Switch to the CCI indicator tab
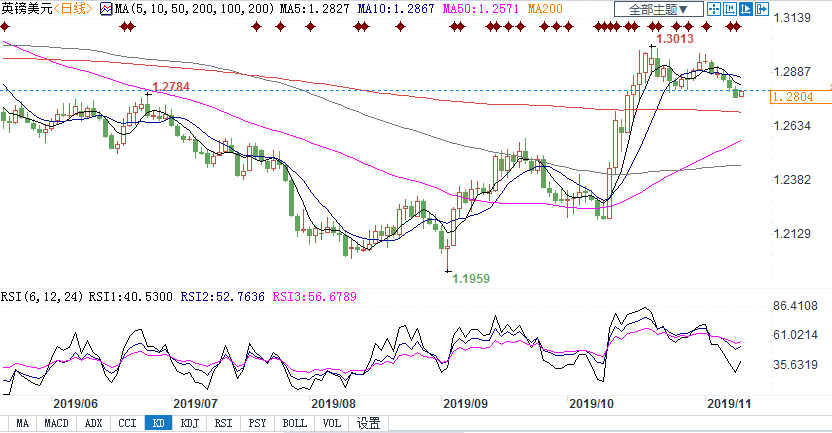This screenshot has height=433, width=832. click(126, 424)
